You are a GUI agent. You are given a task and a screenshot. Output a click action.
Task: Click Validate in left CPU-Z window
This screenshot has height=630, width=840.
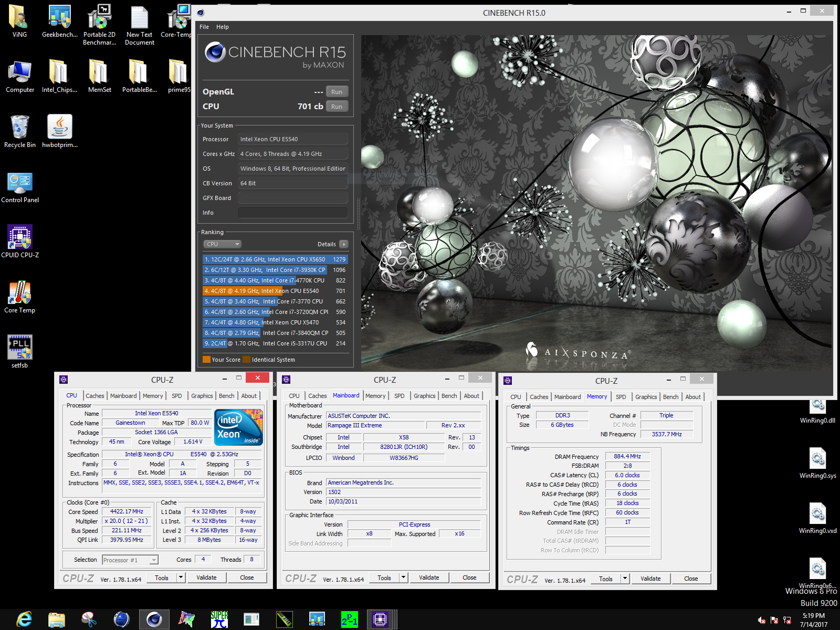[x=206, y=578]
